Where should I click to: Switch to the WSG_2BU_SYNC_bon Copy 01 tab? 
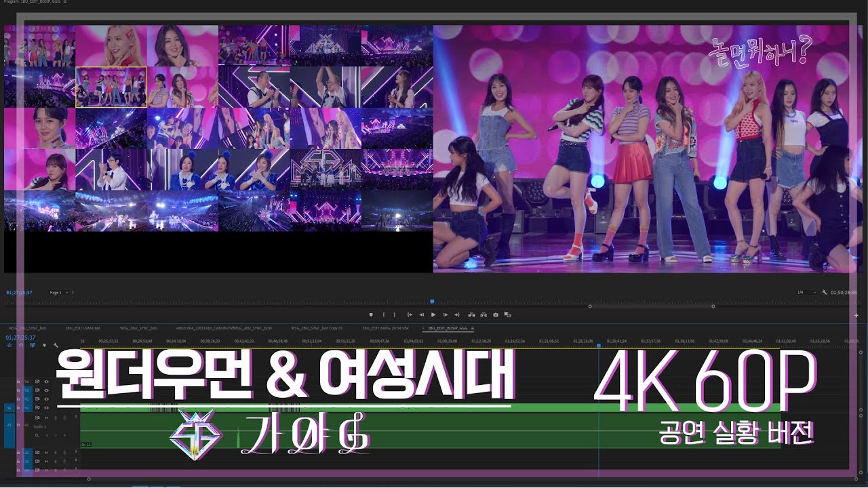[x=317, y=327]
